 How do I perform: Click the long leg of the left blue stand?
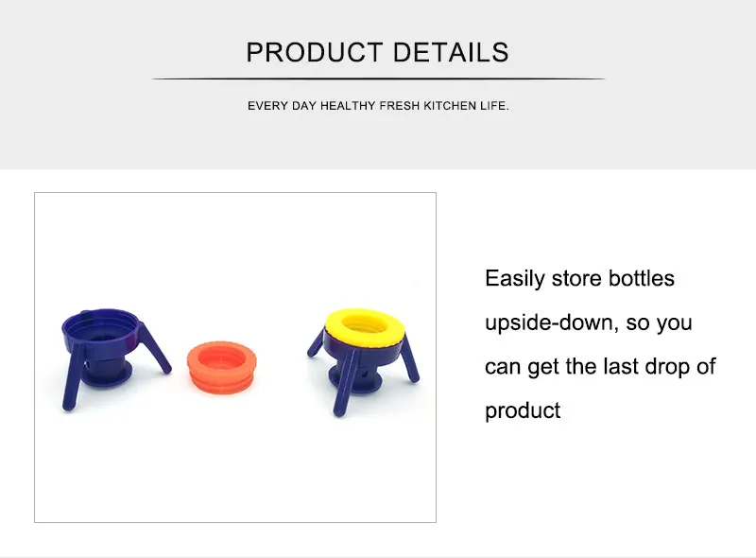click(x=74, y=378)
